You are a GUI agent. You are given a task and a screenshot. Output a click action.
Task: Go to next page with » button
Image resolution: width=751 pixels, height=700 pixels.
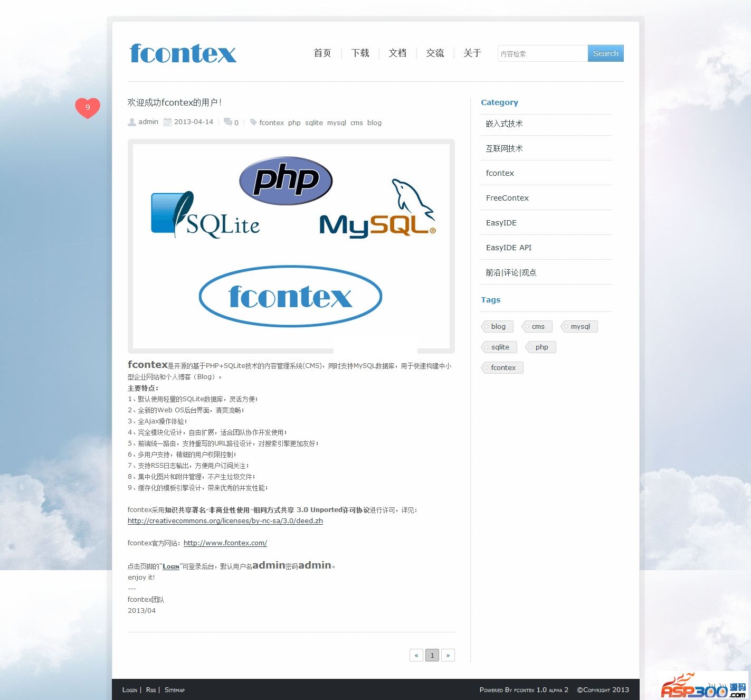pos(448,655)
